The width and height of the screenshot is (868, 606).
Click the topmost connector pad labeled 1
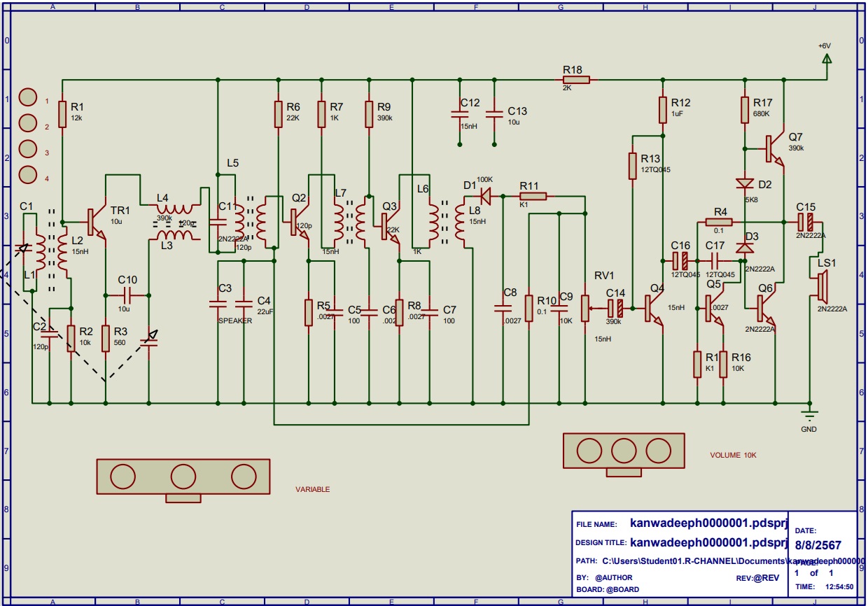pyautogui.click(x=28, y=97)
